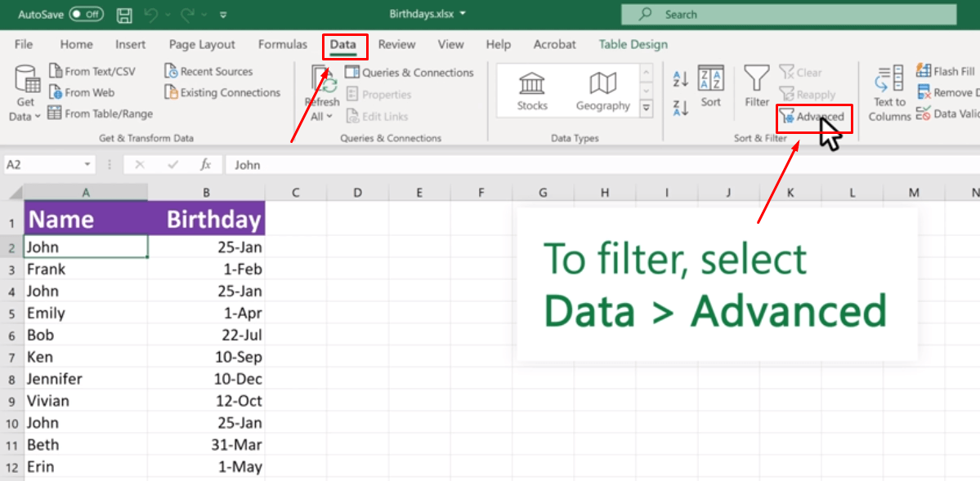Open the Name Box dropdown
Viewport: 980px width, 481px height.
87,165
